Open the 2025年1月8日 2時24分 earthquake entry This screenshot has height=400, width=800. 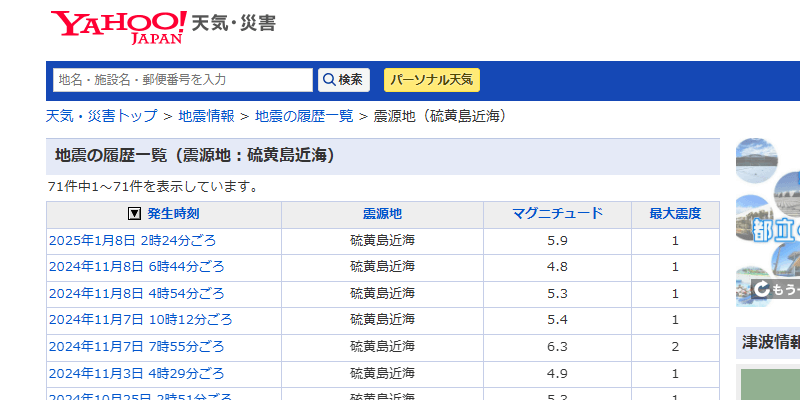pyautogui.click(x=132, y=241)
